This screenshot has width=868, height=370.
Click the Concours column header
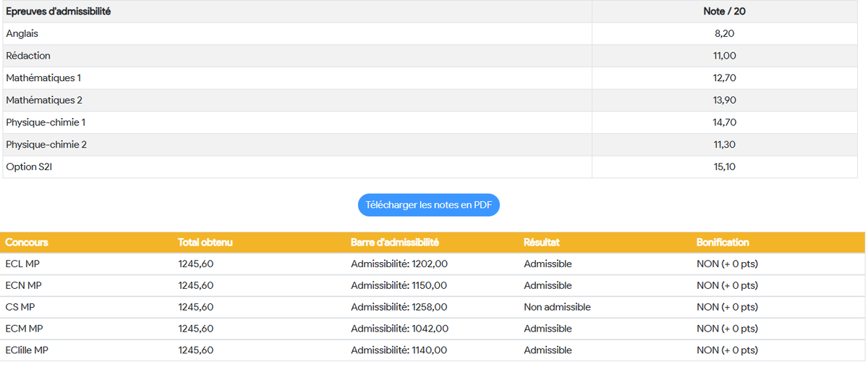coord(27,243)
